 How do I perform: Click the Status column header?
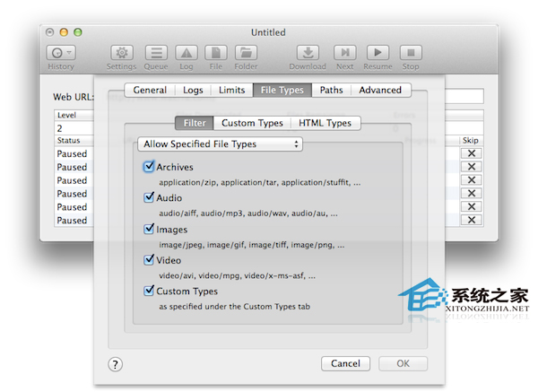pos(74,141)
